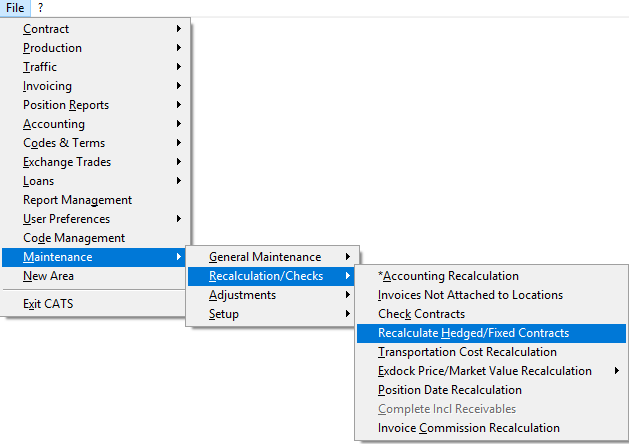Open Codes & Terms submenu
629x444 pixels.
click(x=93, y=143)
